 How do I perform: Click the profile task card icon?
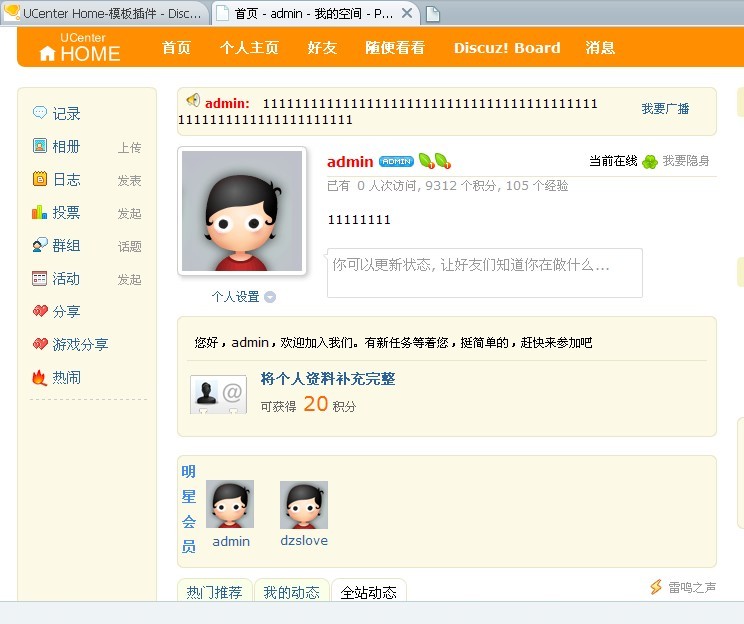(x=218, y=394)
